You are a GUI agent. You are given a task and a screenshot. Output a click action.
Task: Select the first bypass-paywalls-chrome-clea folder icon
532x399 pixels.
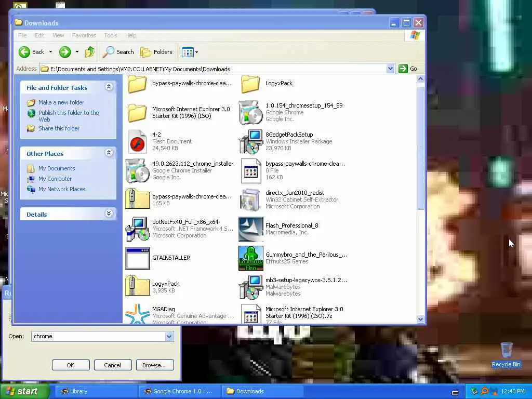[x=137, y=84]
